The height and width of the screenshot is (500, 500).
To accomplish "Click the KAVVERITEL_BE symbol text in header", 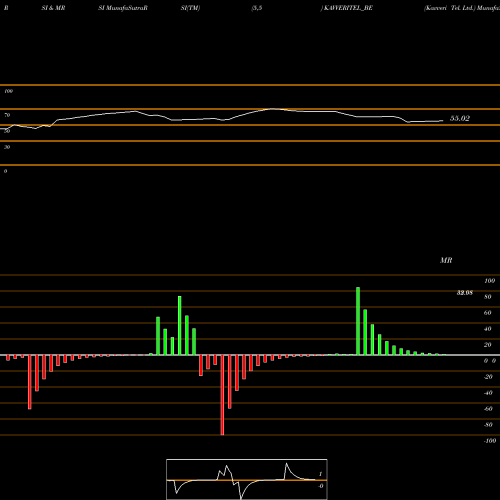I will tap(348, 8).
